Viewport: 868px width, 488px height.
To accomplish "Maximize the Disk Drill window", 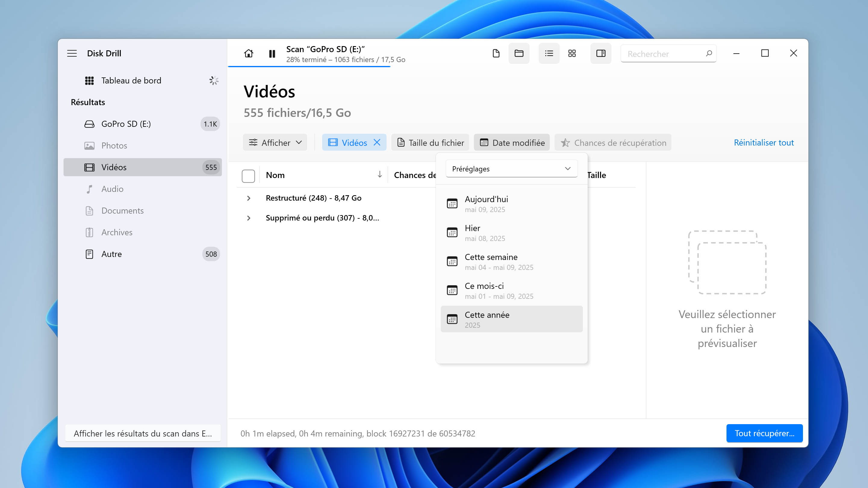I will (x=765, y=53).
